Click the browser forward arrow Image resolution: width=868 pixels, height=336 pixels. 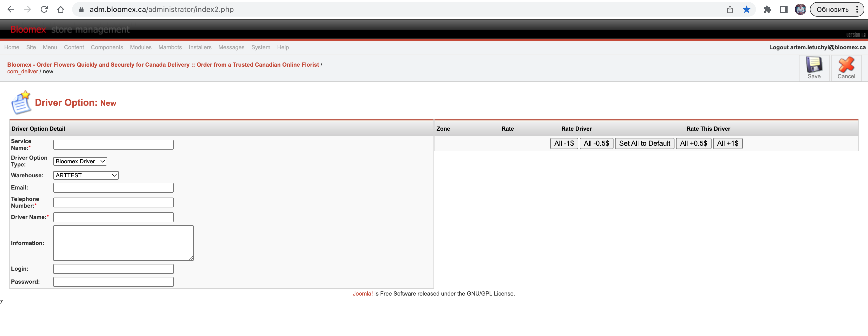point(27,9)
